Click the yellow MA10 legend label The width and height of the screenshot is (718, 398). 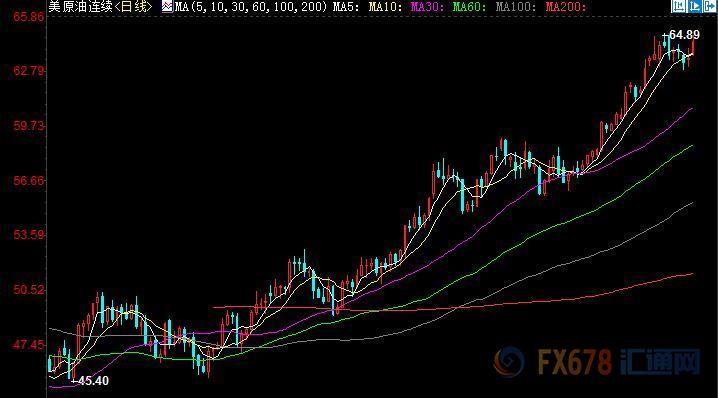coord(386,7)
